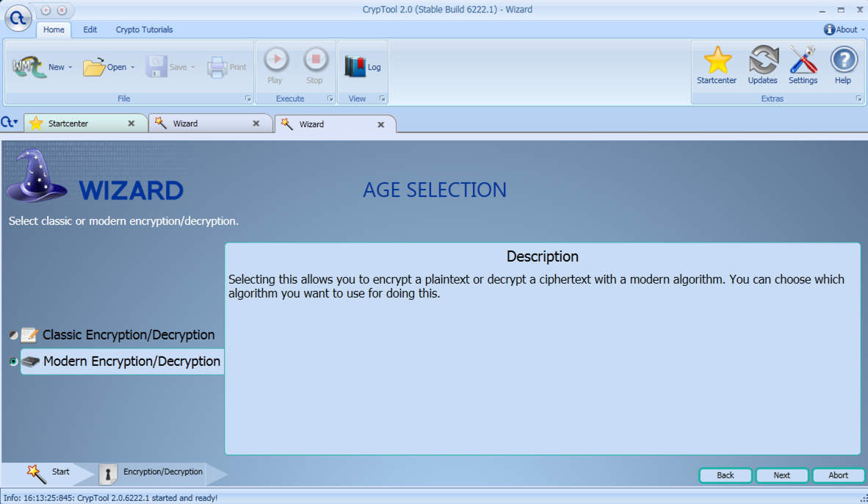
Task: Click the Save floppy disk icon
Action: click(156, 67)
